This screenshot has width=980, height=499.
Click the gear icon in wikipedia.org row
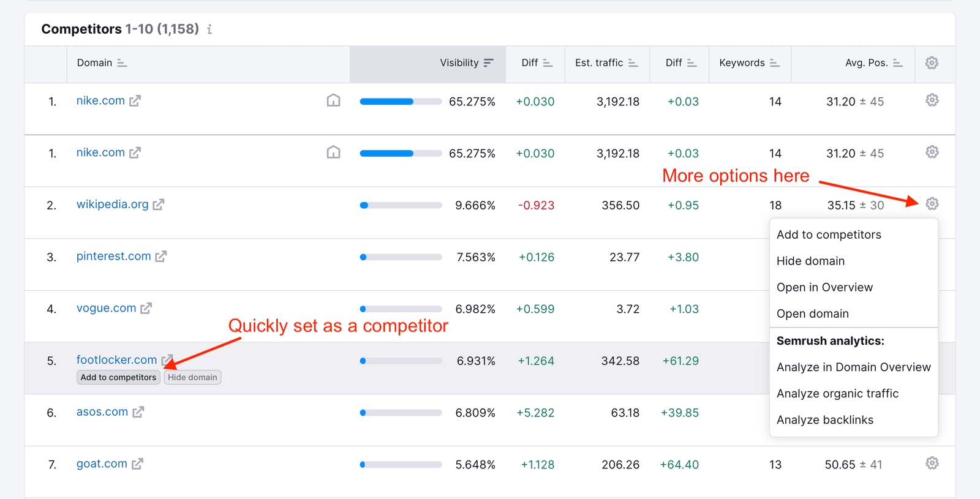tap(932, 204)
